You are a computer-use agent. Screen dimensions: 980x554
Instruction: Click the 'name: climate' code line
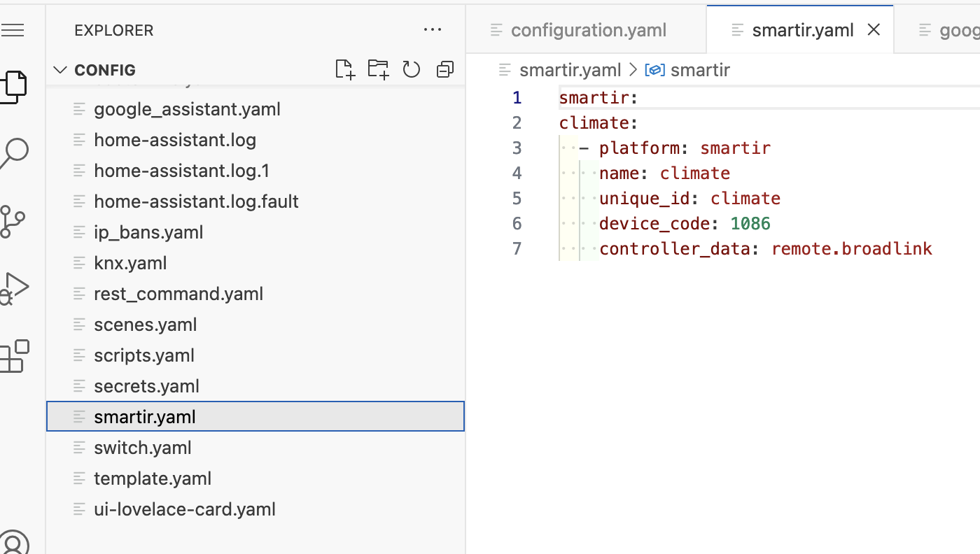pyautogui.click(x=664, y=173)
